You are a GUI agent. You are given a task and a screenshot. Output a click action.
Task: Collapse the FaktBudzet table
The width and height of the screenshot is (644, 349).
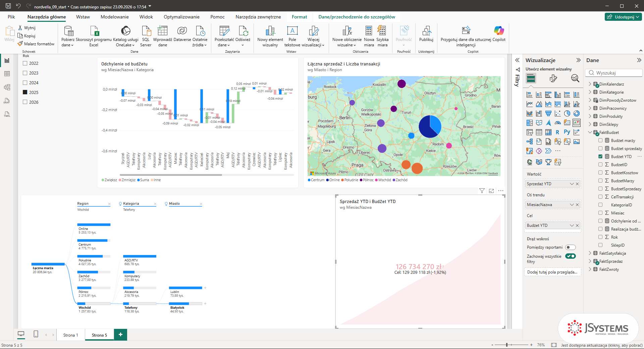pyautogui.click(x=590, y=133)
